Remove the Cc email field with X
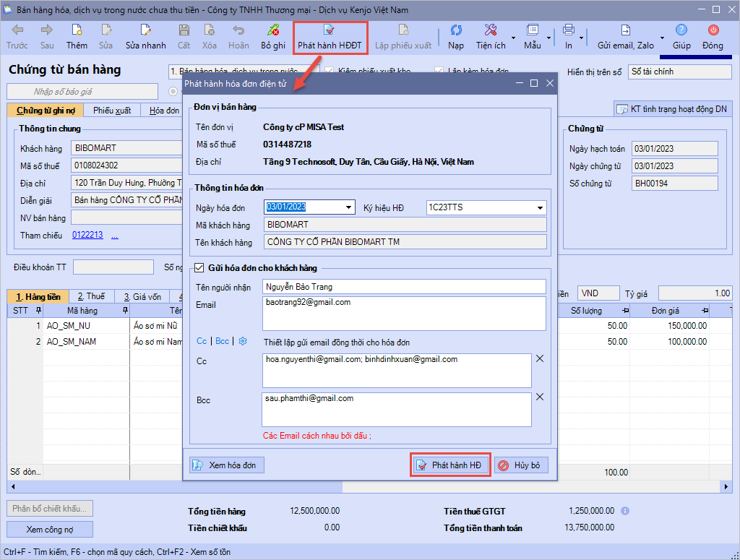740x560 pixels. [539, 359]
